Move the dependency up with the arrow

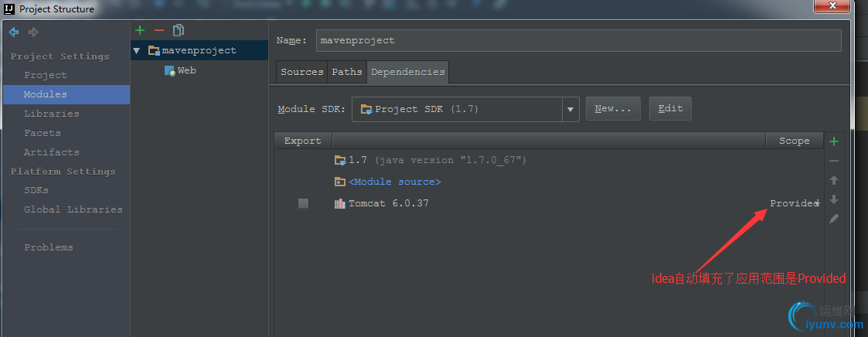click(x=834, y=180)
